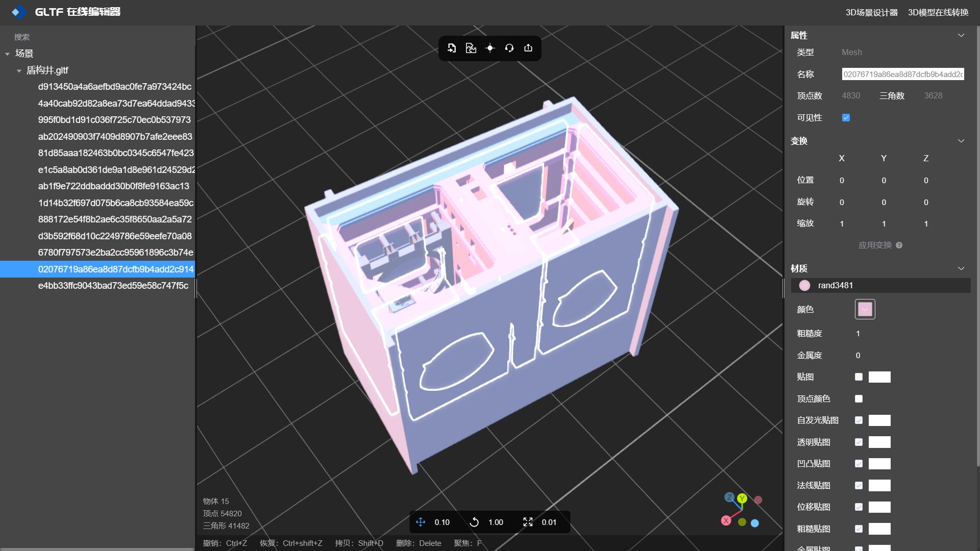Click the puzzle piece icon in toolbar
The height and width of the screenshot is (551, 980).
pyautogui.click(x=471, y=48)
